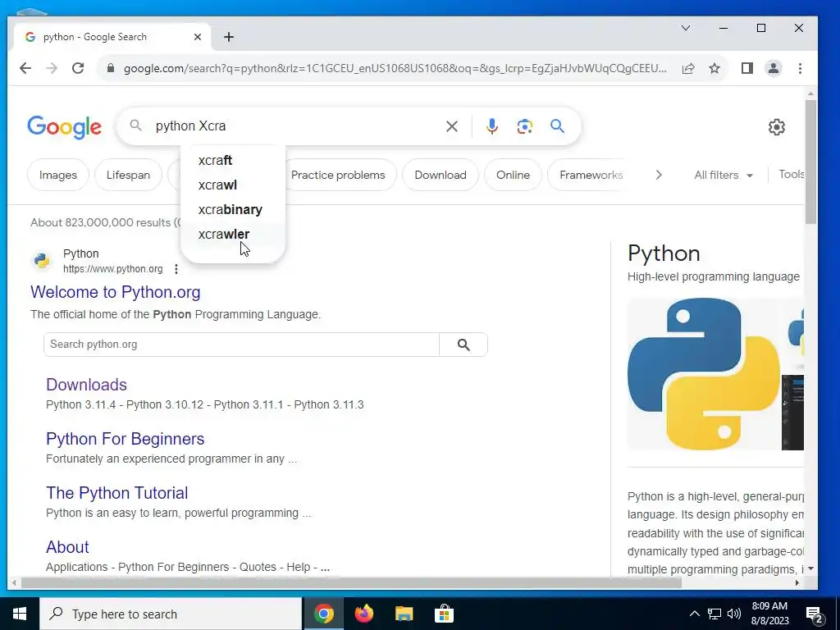Choose the xcraft suggestion
The height and width of the screenshot is (630, 840).
point(232,160)
